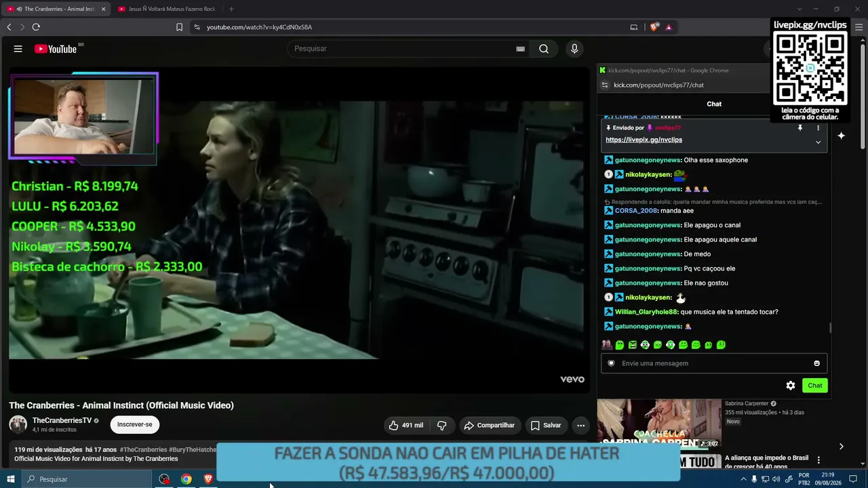The image size is (868, 488).
Task: Open the Brave Rewards triangle icon
Action: point(669,27)
